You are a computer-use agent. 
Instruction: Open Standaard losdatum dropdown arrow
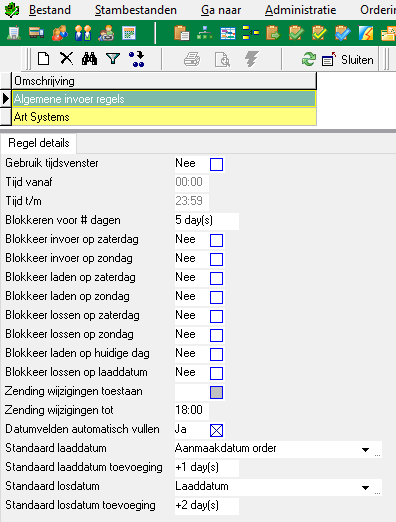[x=365, y=488]
